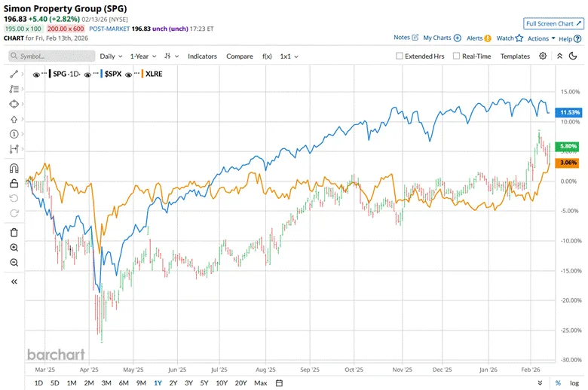Image resolution: width=588 pixels, height=390 pixels.
Task: Open the 1x1 grid layout dropdown
Action: point(289,56)
